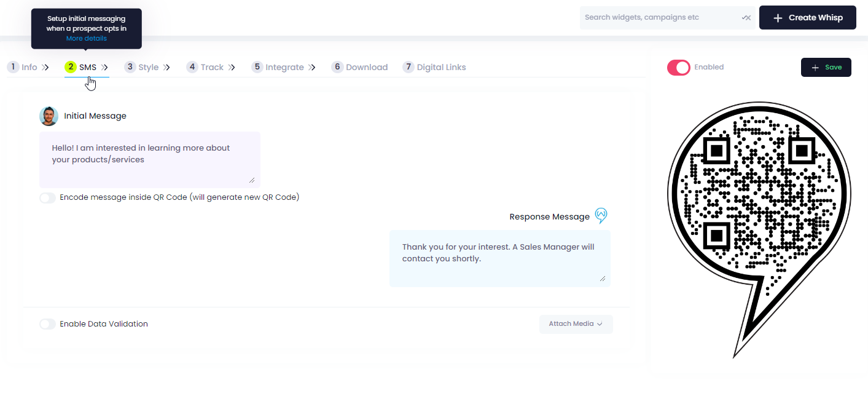Open the Info step tab

23,67
